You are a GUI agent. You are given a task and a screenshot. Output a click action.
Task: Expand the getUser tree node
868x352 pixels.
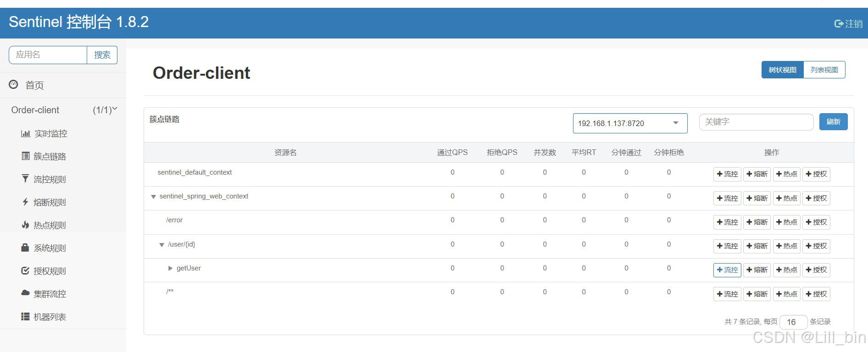coord(170,268)
